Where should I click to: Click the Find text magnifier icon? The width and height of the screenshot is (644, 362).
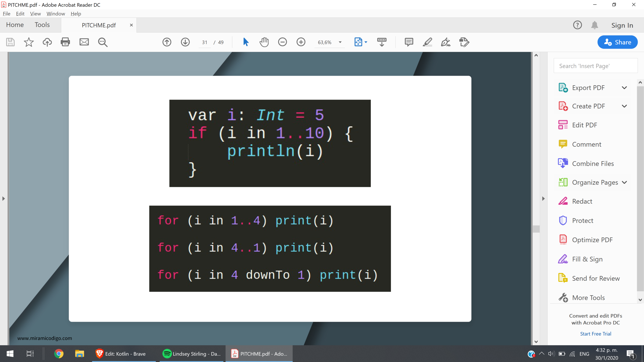click(103, 42)
